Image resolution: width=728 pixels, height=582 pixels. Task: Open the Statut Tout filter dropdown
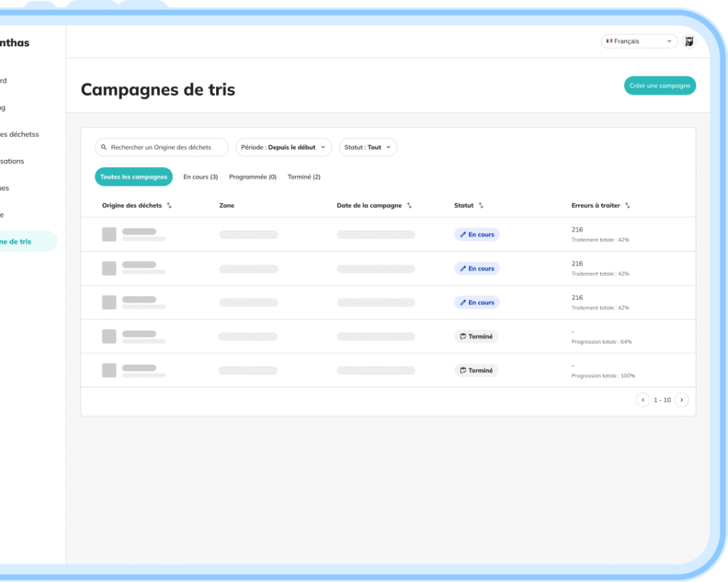pyautogui.click(x=368, y=147)
